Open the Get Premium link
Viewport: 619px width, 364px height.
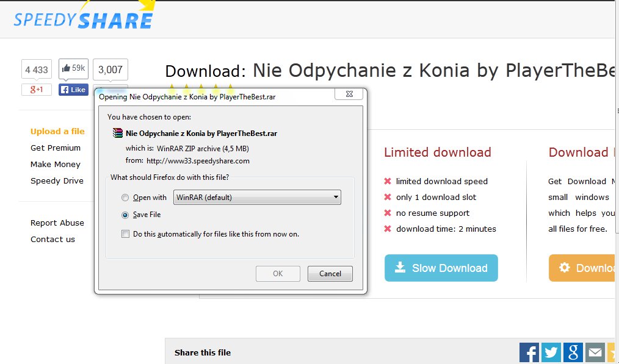point(56,148)
